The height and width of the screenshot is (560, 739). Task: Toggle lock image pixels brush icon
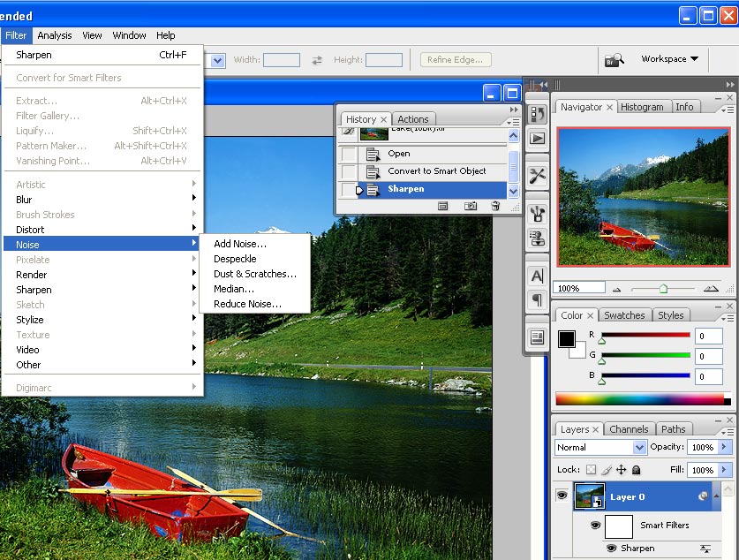click(607, 470)
